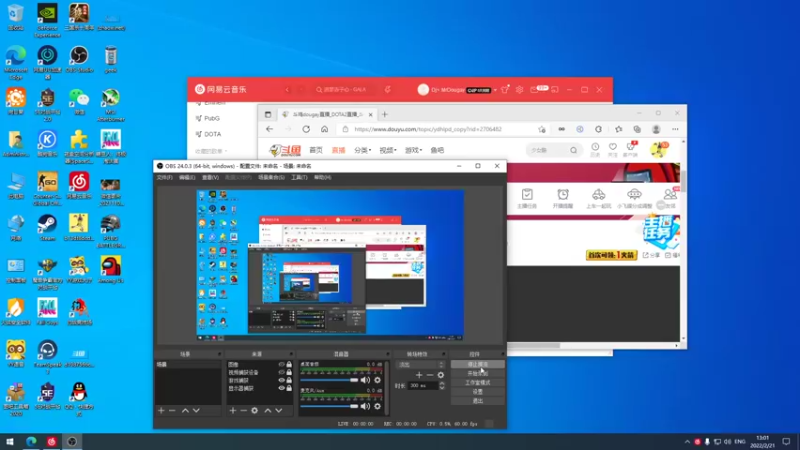This screenshot has width=800, height=450.
Task: Open Douyu watch history clock icon
Action: tap(595, 149)
